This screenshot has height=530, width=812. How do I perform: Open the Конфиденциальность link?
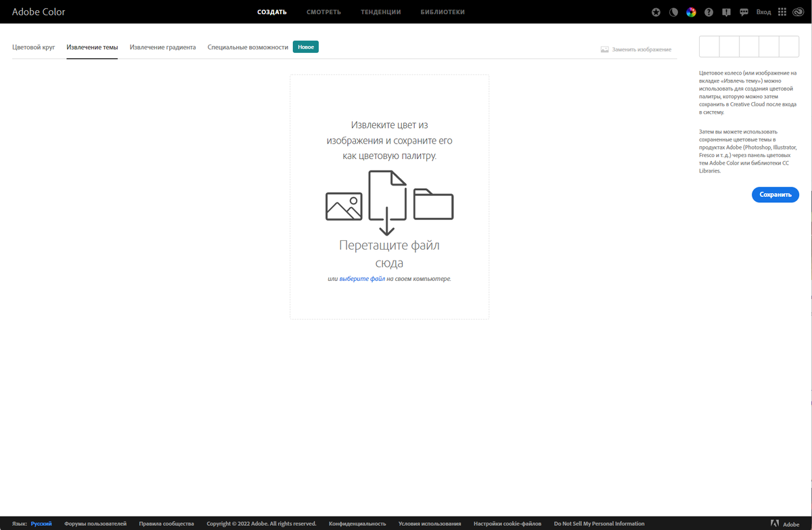click(x=357, y=524)
